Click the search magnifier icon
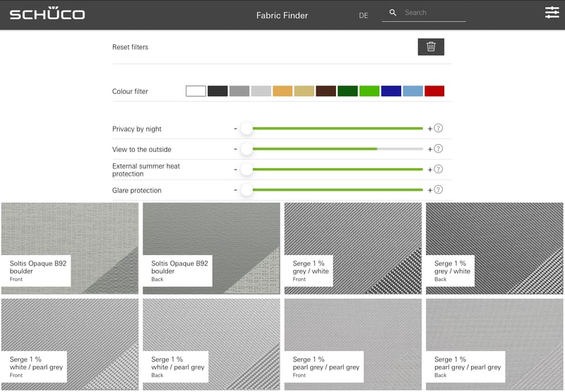This screenshot has width=565, height=392. coord(393,13)
